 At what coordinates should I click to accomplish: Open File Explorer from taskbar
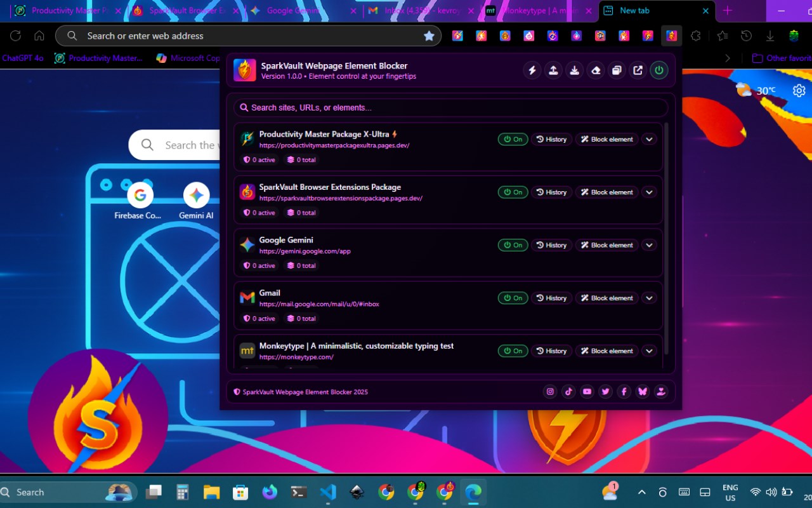coord(211,492)
